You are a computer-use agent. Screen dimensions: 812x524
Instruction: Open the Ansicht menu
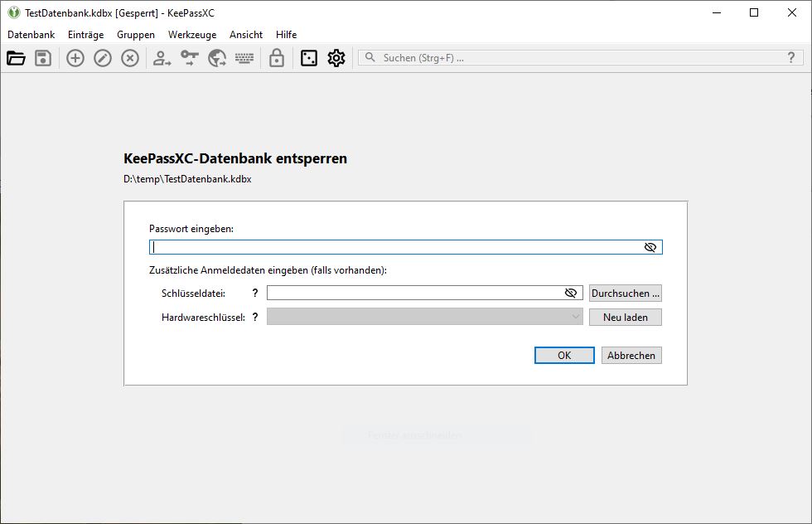coord(246,35)
